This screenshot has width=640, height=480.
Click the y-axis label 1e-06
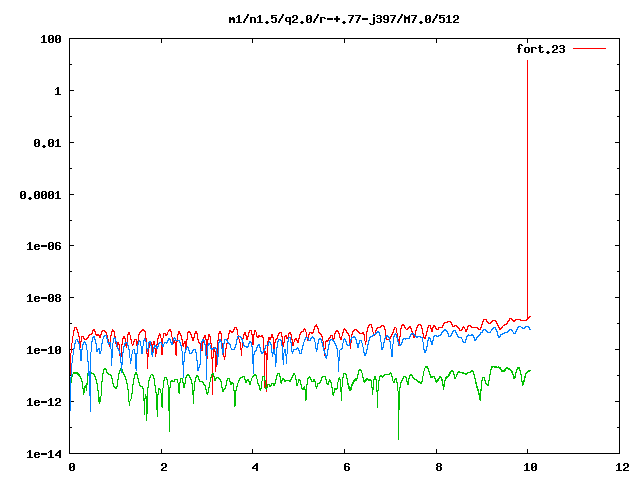coord(44,246)
